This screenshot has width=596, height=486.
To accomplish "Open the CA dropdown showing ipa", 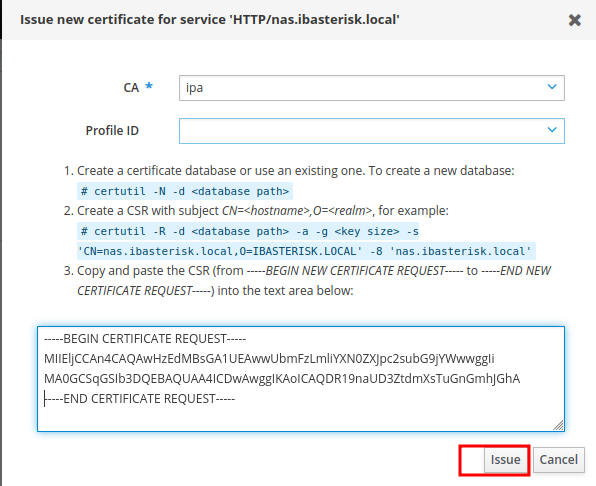I will 372,88.
